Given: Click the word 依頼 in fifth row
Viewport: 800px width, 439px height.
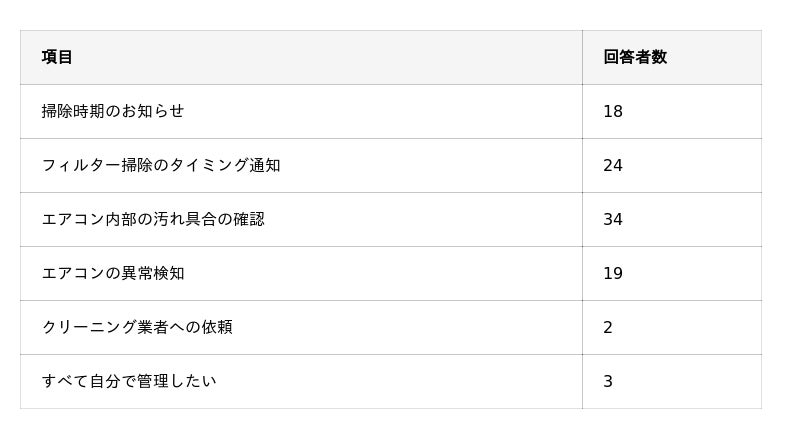Looking at the screenshot, I should point(217,327).
